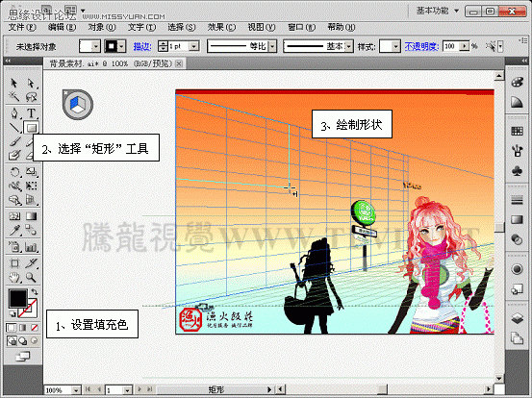This screenshot has width=532, height=398.
Task: Change screen mode at toolbox bottom
Action: (23, 357)
